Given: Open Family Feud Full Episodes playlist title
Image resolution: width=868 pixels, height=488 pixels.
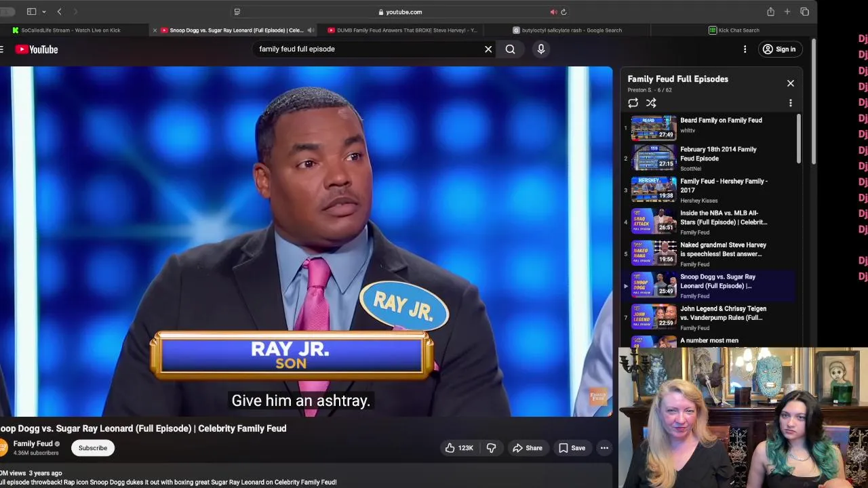Looking at the screenshot, I should coord(677,79).
